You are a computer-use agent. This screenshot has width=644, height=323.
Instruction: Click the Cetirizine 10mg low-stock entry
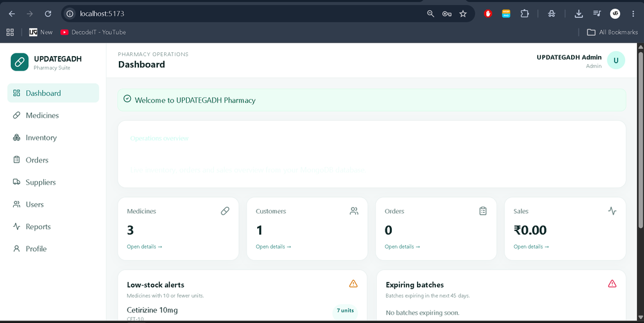(152, 310)
